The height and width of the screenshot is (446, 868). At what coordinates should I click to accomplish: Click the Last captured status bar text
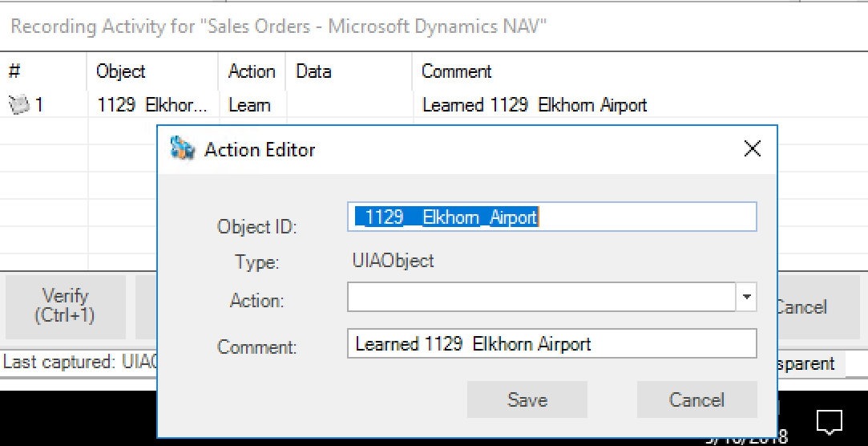point(79,363)
